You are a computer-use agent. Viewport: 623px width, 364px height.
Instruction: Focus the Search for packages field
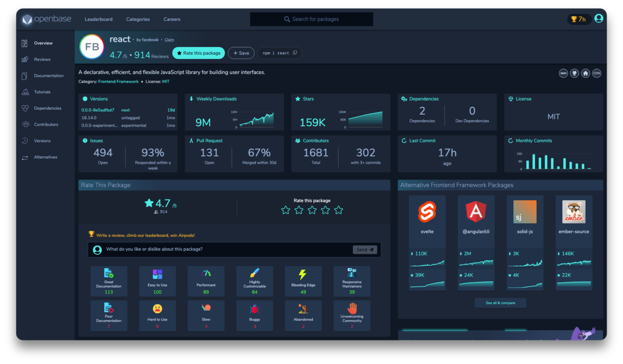coord(311,19)
